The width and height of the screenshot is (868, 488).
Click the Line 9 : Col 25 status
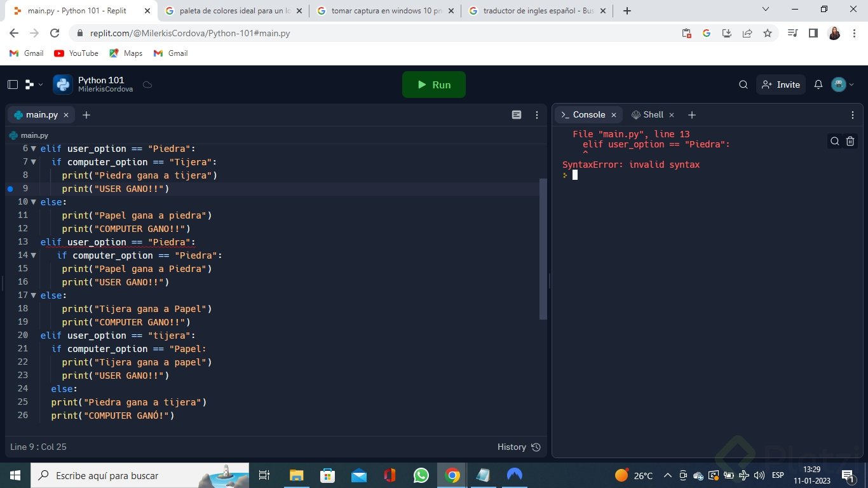[38, 447]
